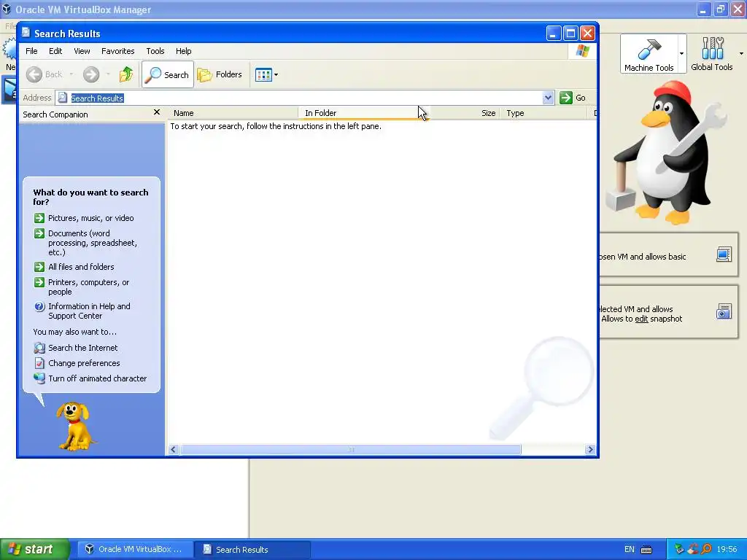The width and height of the screenshot is (747, 560).
Task: Expand Machine Tools dropdown arrow in VirtualBox
Action: point(682,53)
